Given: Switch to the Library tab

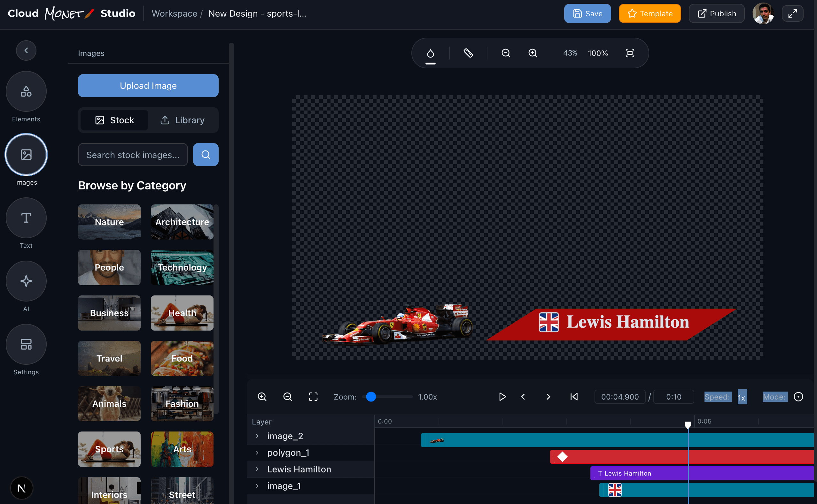Looking at the screenshot, I should [183, 120].
